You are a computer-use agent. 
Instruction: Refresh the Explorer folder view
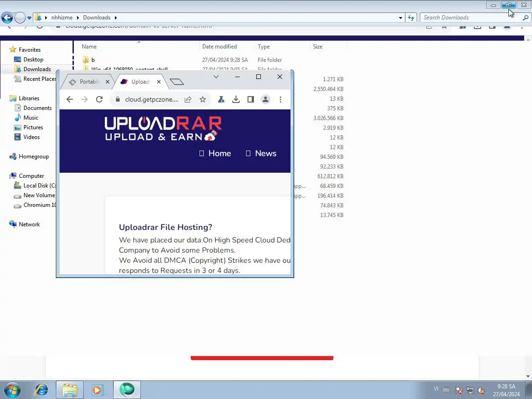411,18
